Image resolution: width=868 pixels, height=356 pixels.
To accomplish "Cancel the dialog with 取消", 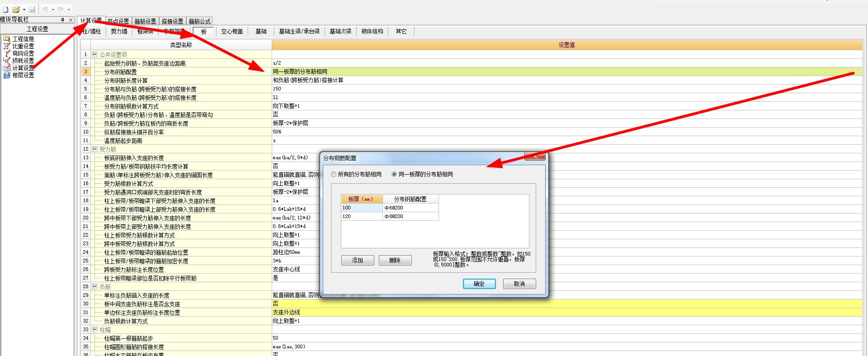I will pos(519,284).
